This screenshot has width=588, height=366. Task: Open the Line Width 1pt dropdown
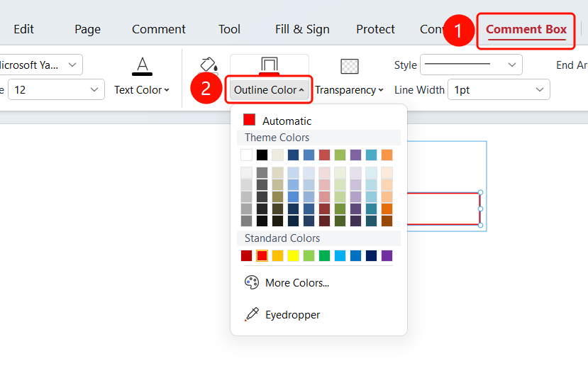tap(499, 89)
